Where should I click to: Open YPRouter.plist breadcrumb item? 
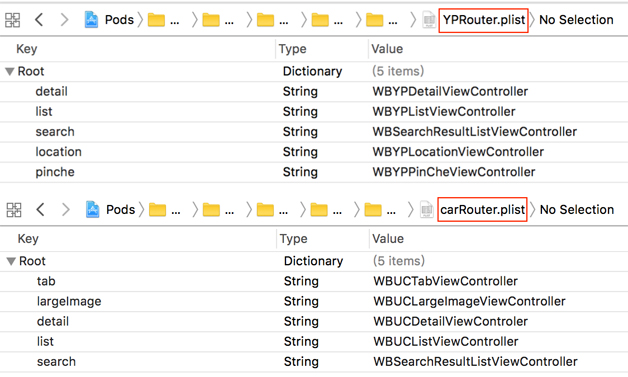[x=483, y=20]
